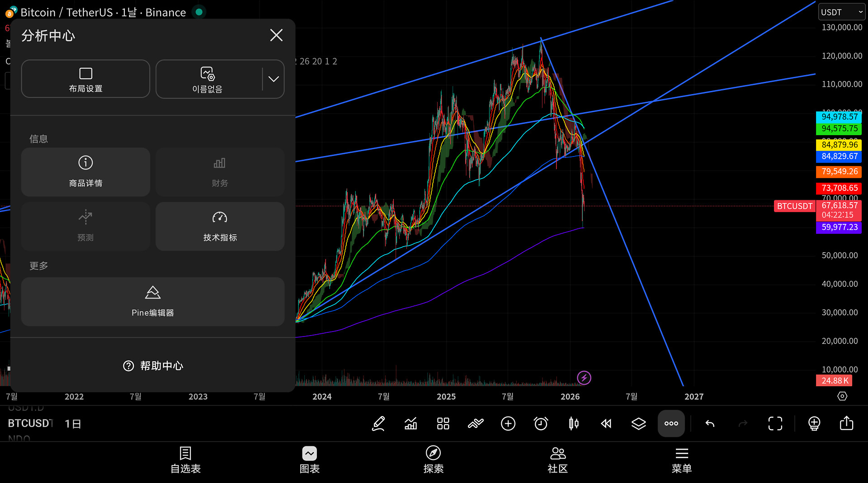The width and height of the screenshot is (868, 483).
Task: Tap the orange 79,549.26 price label
Action: pyautogui.click(x=839, y=172)
